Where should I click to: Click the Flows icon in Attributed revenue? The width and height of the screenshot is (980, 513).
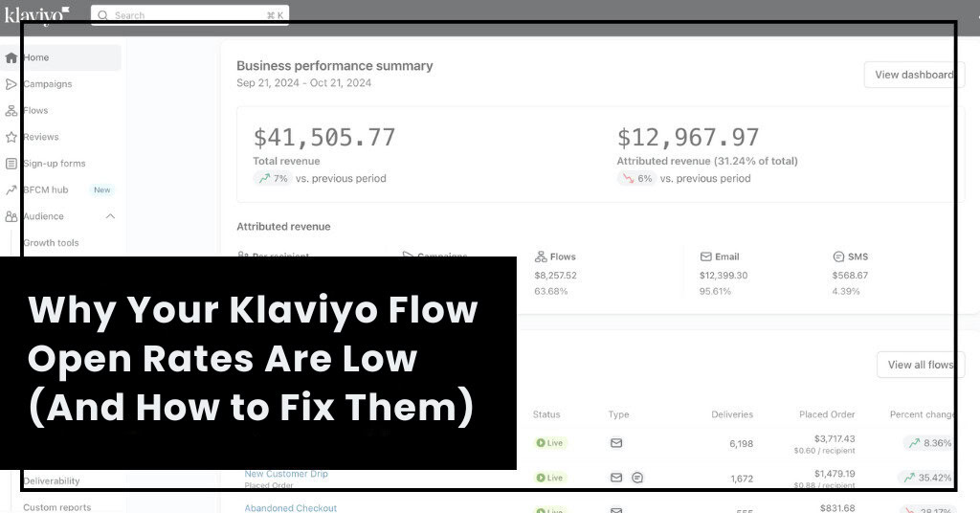tap(541, 256)
